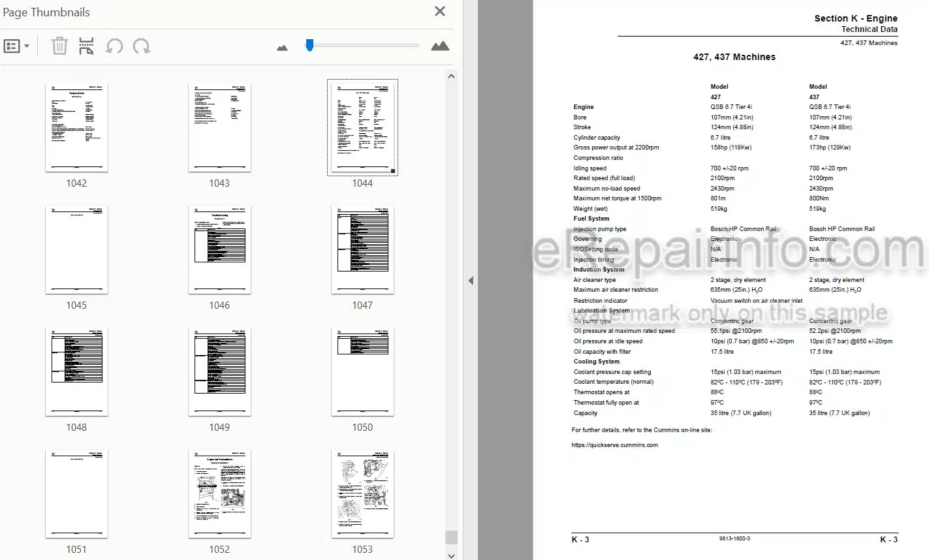Select page 1052 thumbnail

click(x=219, y=494)
